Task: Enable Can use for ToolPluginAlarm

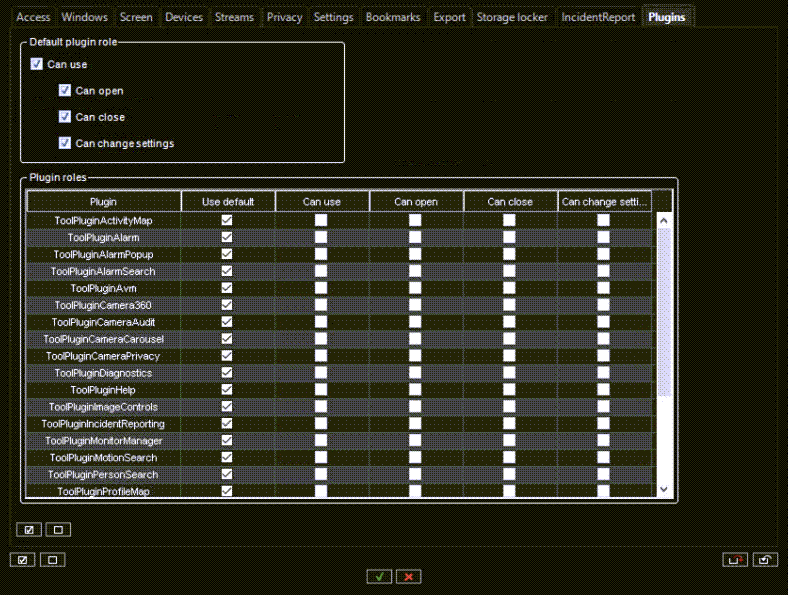Action: (321, 237)
